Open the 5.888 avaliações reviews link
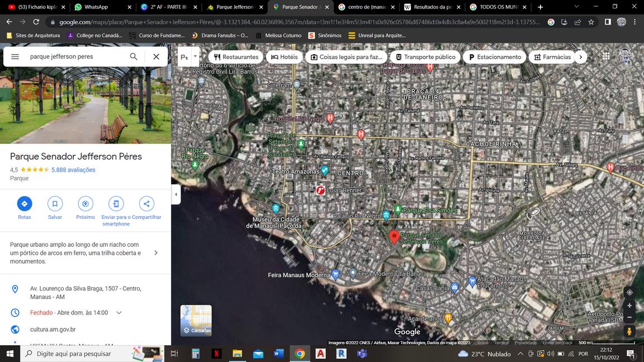 pyautogui.click(x=73, y=170)
